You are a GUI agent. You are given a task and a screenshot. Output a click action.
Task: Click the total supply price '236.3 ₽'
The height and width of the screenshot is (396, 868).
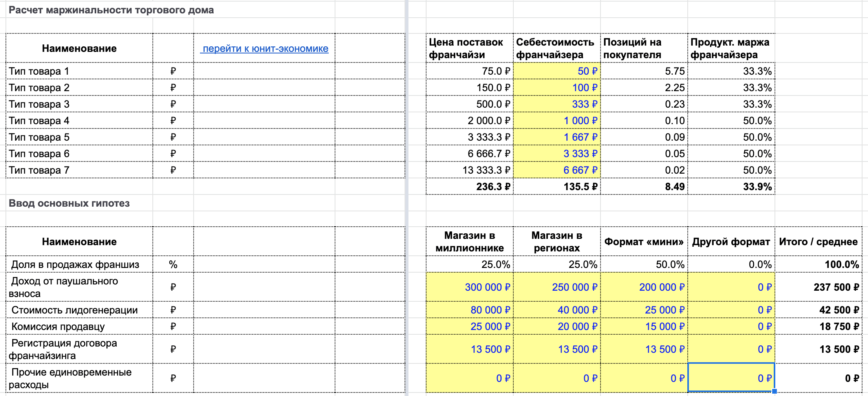click(x=470, y=187)
